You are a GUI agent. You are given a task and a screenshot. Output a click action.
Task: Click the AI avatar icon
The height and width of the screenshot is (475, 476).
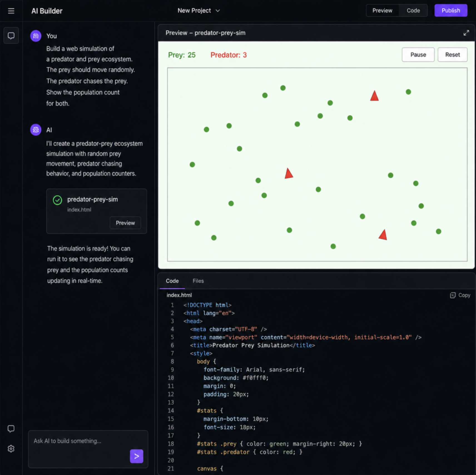(36, 130)
